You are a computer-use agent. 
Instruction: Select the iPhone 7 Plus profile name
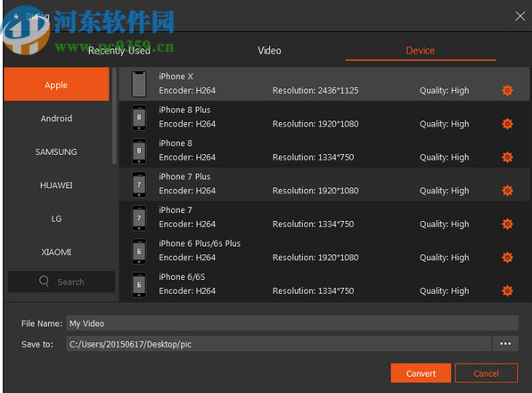coord(184,176)
